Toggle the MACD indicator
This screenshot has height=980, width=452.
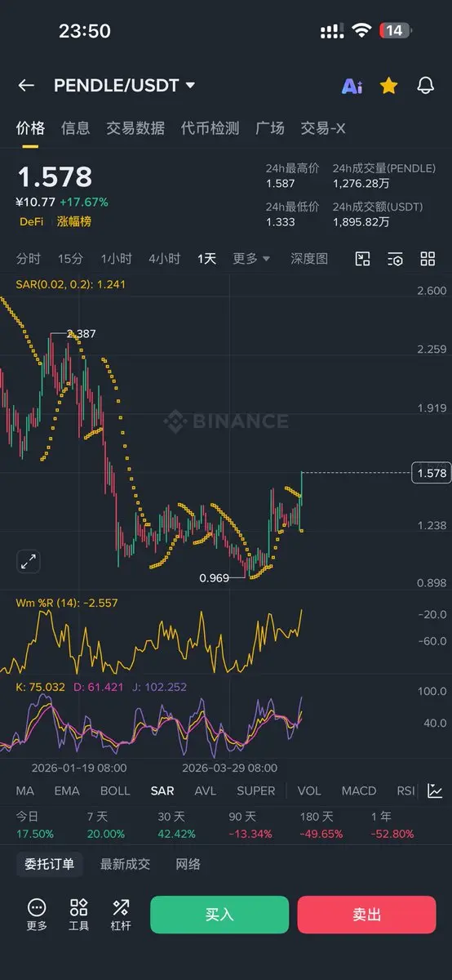[359, 791]
